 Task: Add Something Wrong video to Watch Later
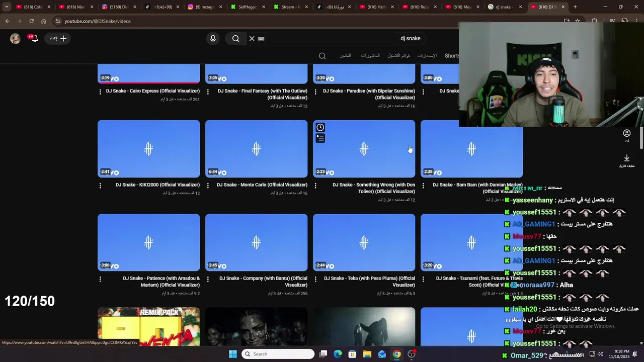click(x=320, y=127)
